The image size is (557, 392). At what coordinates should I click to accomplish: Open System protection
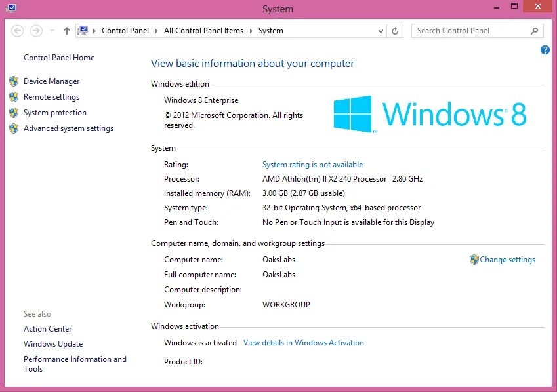pyautogui.click(x=55, y=113)
